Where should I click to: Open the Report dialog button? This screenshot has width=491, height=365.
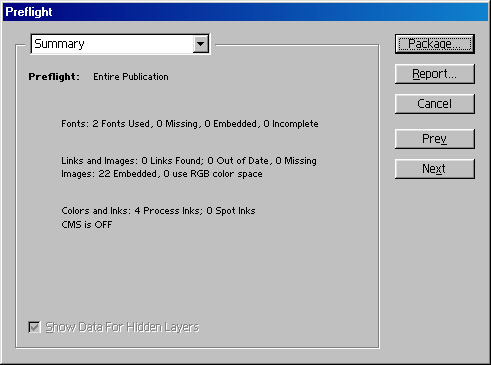pos(435,74)
